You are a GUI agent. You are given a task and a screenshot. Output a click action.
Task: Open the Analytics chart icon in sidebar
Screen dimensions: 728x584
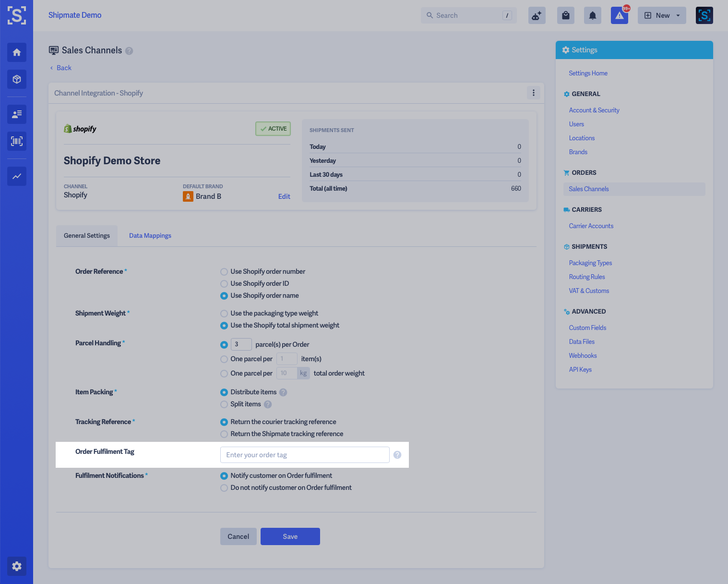pyautogui.click(x=17, y=176)
